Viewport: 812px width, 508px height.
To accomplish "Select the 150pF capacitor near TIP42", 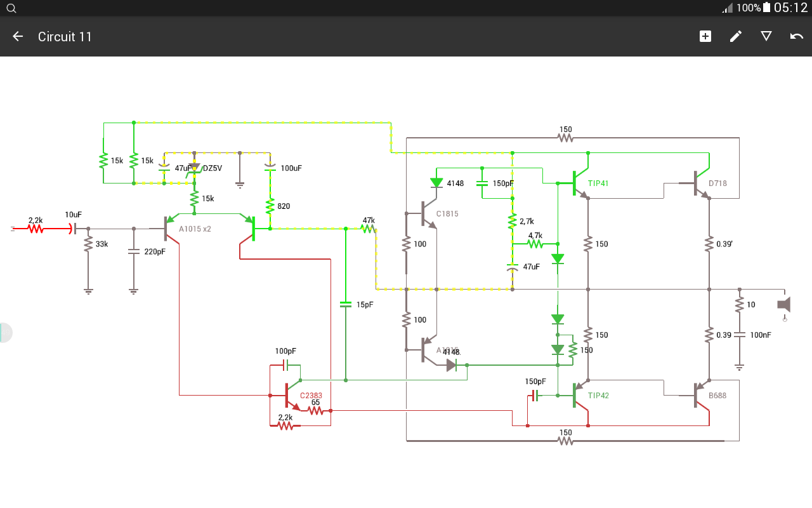I will 535,396.
